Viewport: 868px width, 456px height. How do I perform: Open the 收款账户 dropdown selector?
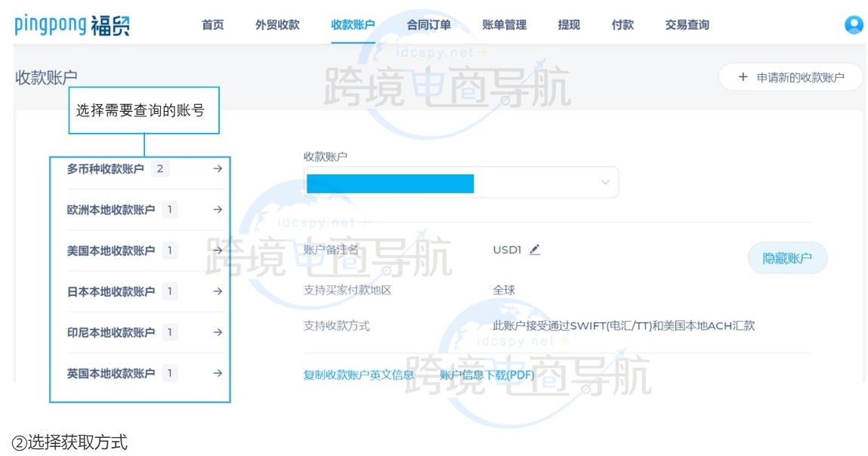click(x=604, y=182)
